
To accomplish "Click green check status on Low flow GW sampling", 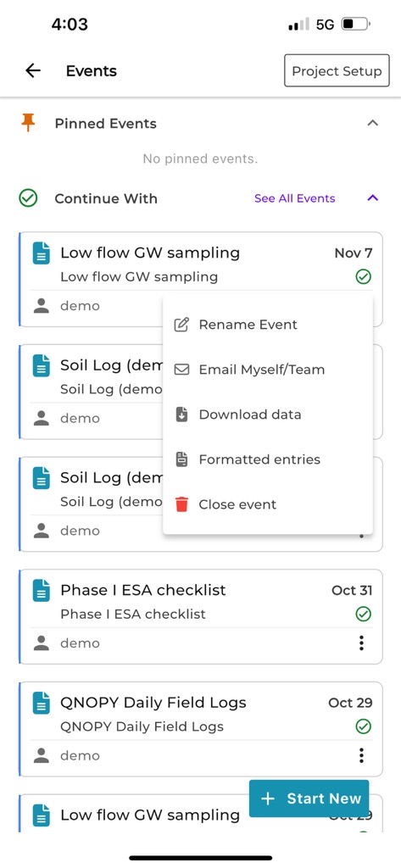I will [x=364, y=277].
